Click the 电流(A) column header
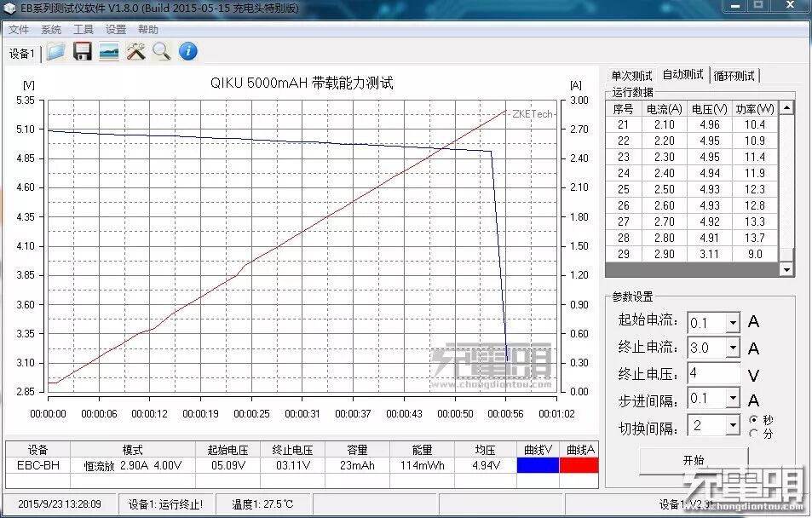Image resolution: width=812 pixels, height=518 pixels. pyautogui.click(x=665, y=109)
